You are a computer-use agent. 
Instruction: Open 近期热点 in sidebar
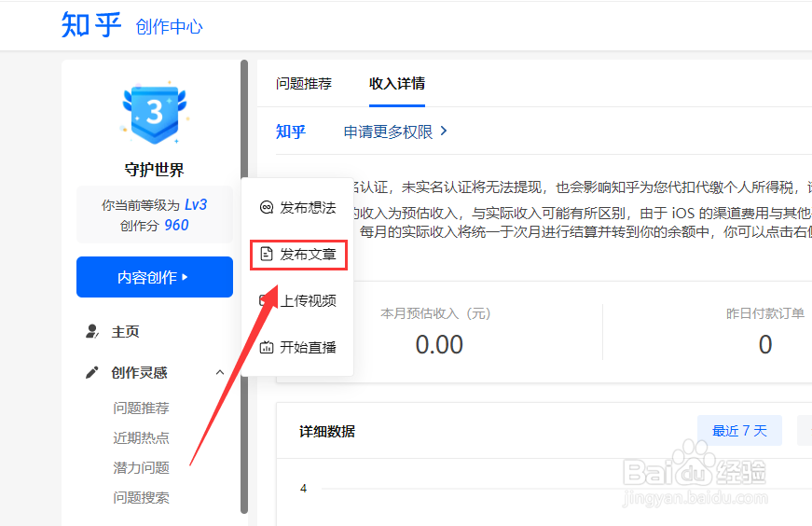[142, 438]
